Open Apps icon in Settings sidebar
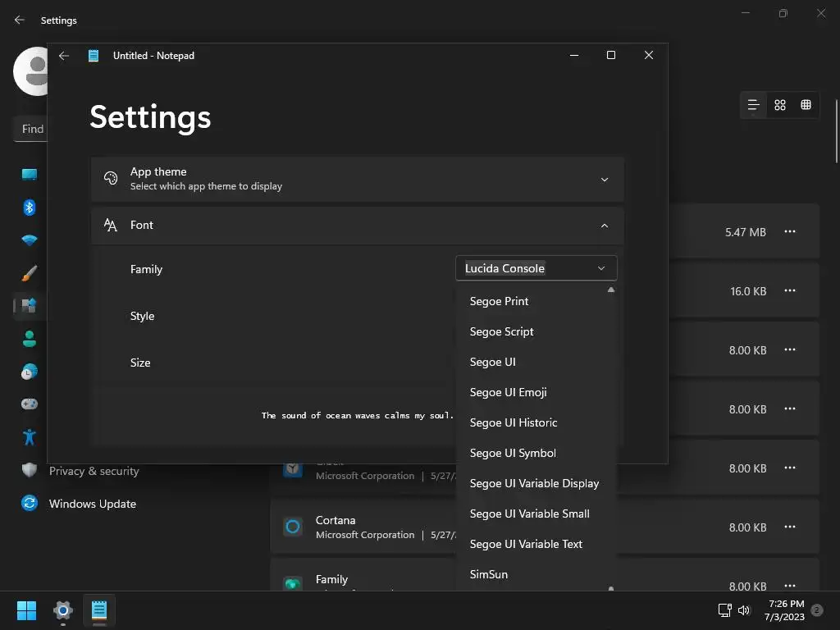The width and height of the screenshot is (840, 630). pos(29,305)
